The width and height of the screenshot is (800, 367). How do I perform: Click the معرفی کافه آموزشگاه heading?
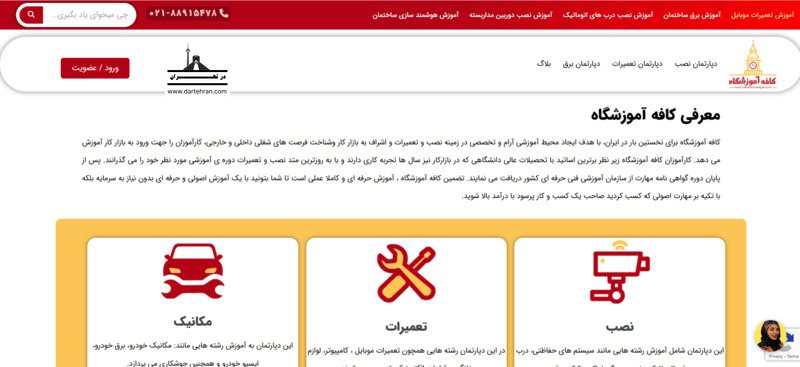(655, 114)
